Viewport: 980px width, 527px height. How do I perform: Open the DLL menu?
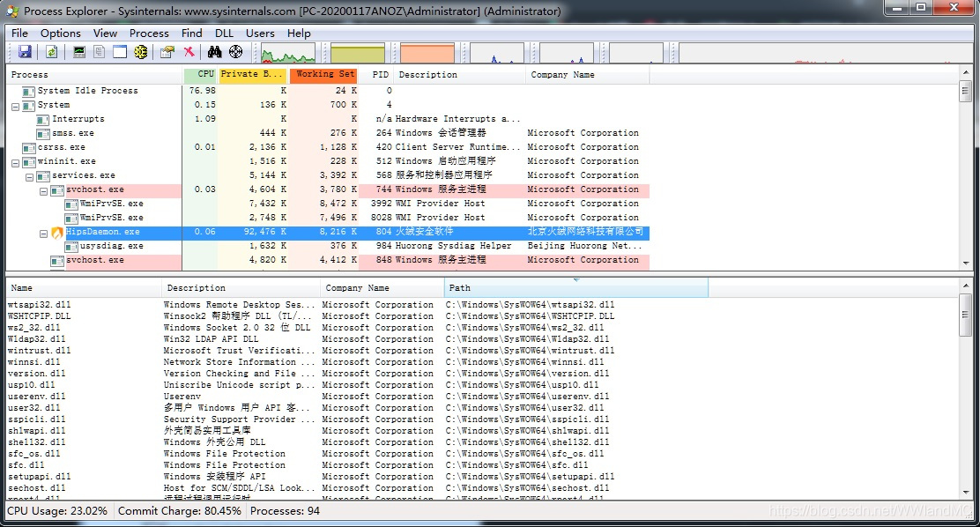coord(224,33)
